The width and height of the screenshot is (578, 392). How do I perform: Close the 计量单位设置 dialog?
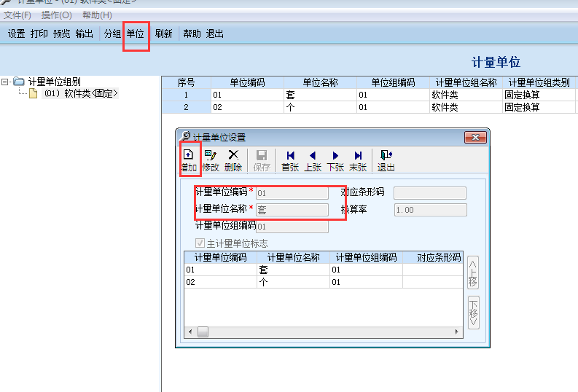pyautogui.click(x=476, y=137)
